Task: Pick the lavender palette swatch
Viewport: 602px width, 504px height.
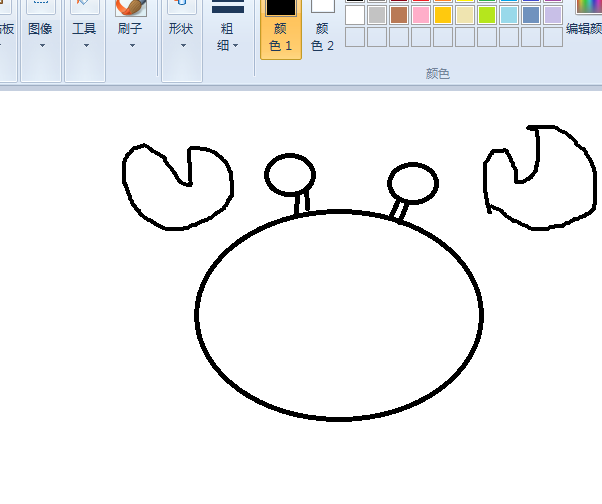Action: tap(553, 15)
